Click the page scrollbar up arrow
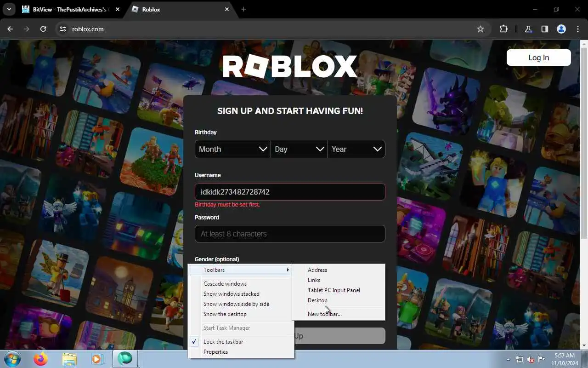Screen dimensions: 588x368 point(584,44)
